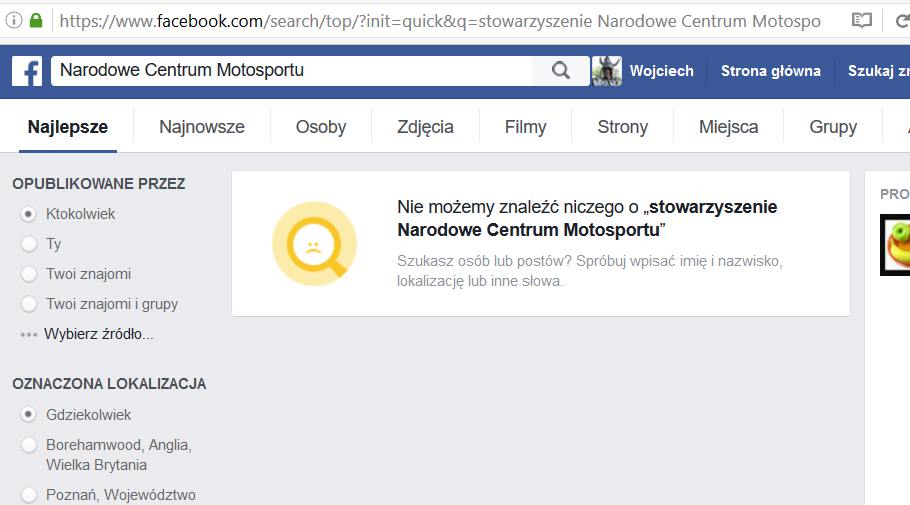Click the Facebook logo icon
Screen dimensions: 910x505
pyautogui.click(x=27, y=71)
